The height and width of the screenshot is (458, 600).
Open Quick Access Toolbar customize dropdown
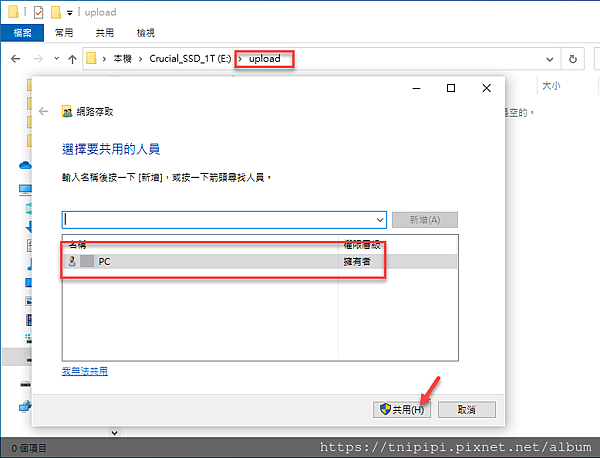click(70, 13)
